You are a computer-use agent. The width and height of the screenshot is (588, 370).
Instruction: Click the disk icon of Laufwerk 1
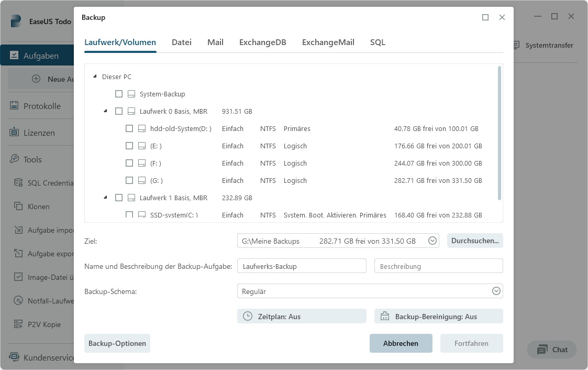click(131, 198)
